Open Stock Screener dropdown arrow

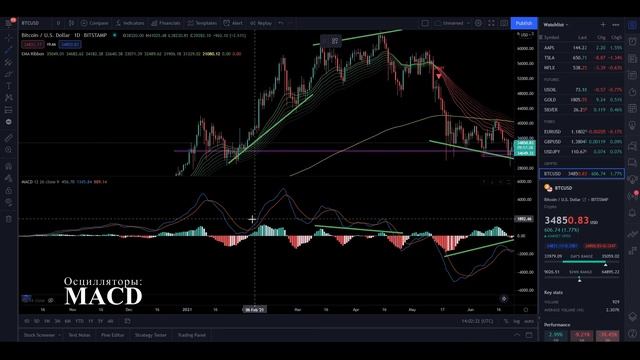pos(60,335)
